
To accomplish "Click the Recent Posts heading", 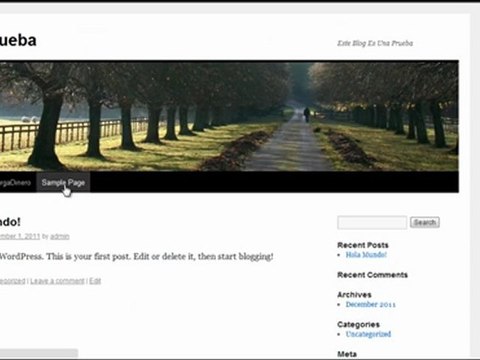I will [x=363, y=245].
